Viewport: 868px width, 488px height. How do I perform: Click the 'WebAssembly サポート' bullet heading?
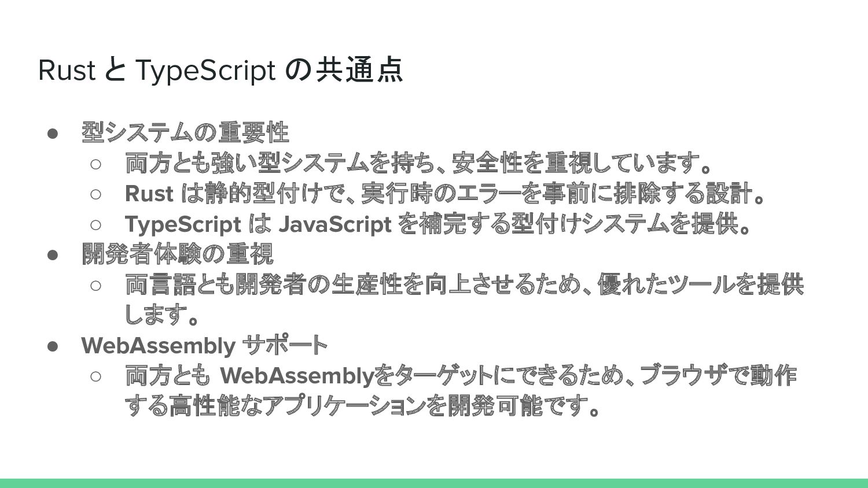click(204, 346)
